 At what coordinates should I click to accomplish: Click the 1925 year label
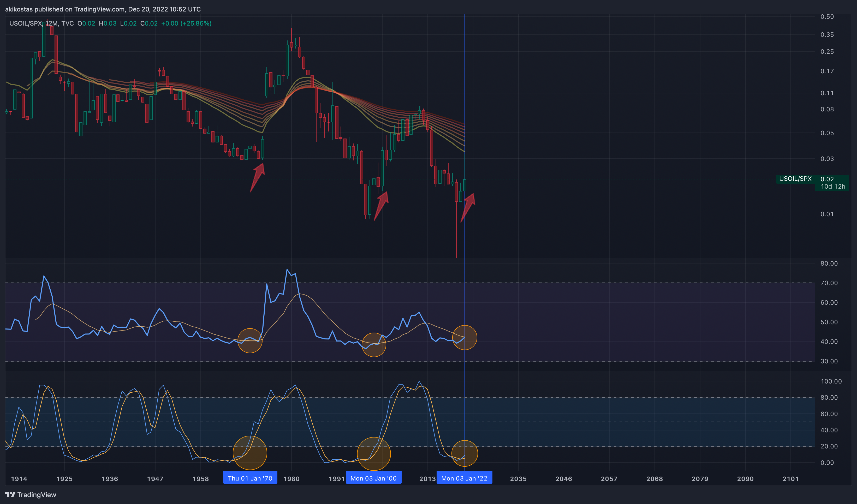tap(64, 479)
